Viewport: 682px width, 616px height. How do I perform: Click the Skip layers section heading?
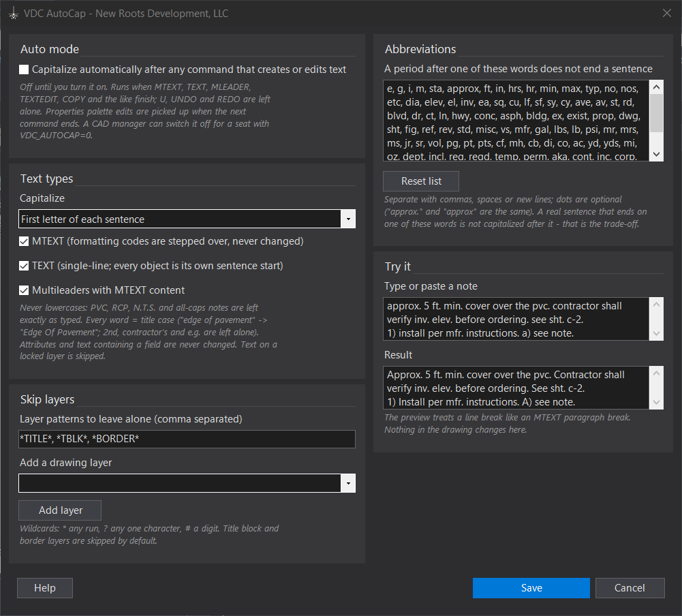click(x=48, y=399)
